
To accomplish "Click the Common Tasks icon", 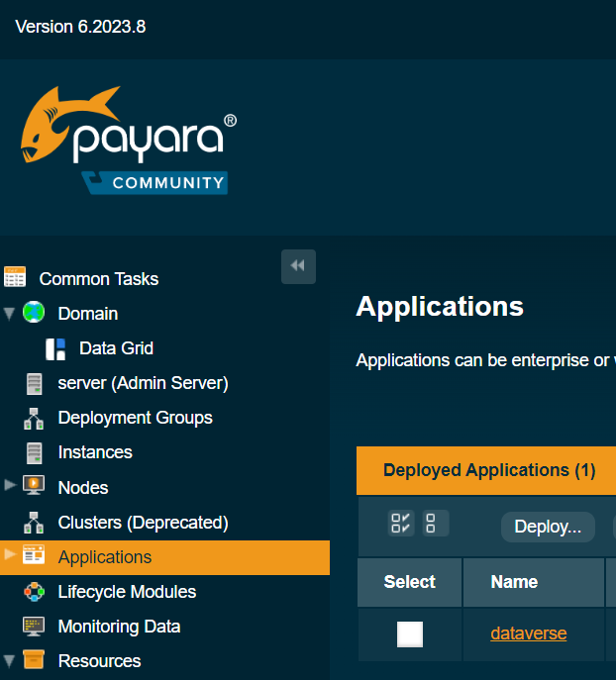I will pos(15,277).
